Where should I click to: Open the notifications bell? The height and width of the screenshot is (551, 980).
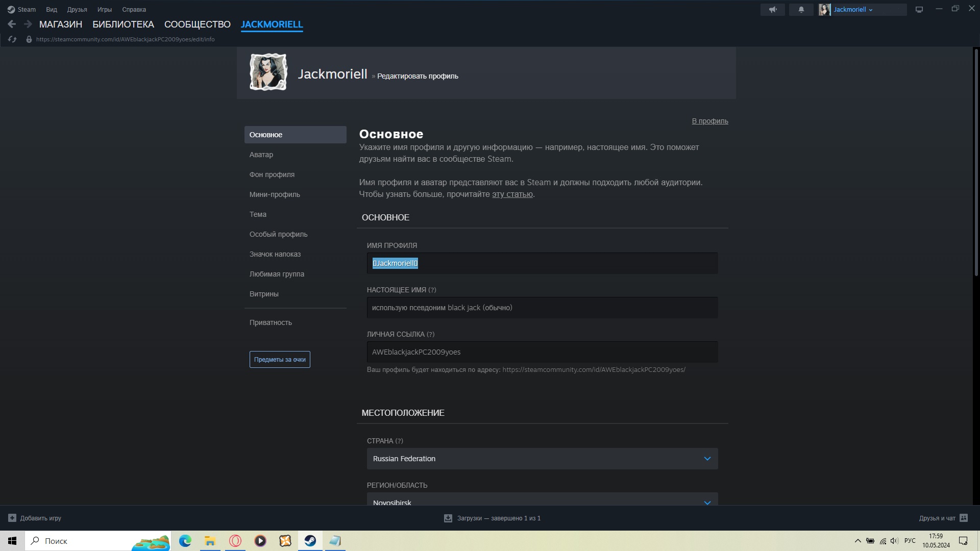801,10
